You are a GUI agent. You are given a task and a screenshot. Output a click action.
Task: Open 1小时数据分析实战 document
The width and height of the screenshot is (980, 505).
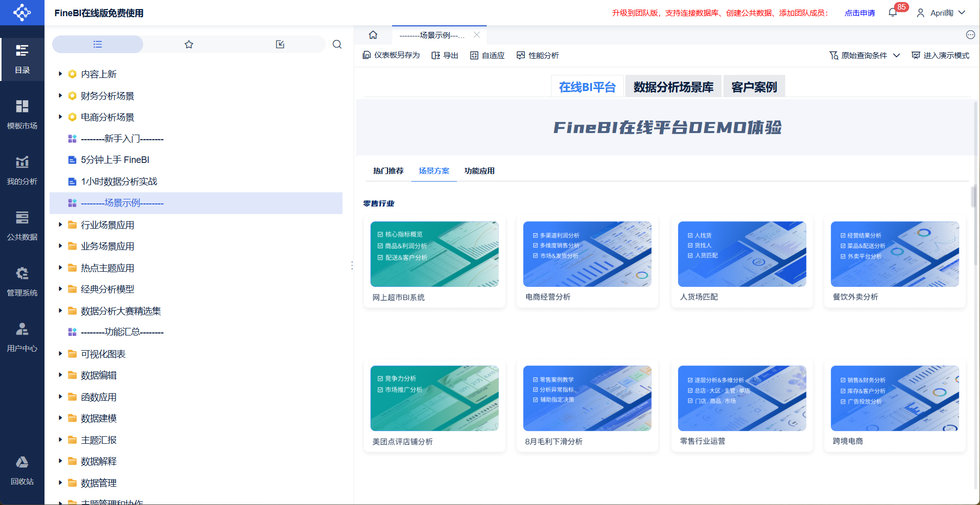pyautogui.click(x=196, y=181)
